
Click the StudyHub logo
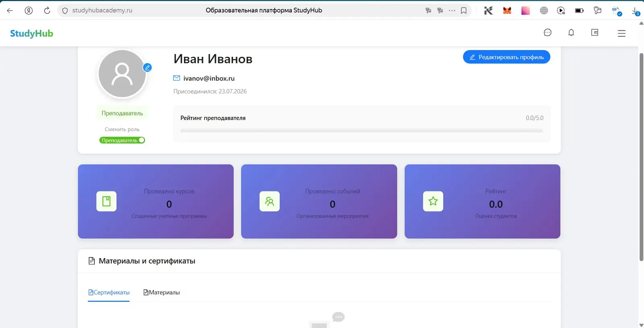31,33
